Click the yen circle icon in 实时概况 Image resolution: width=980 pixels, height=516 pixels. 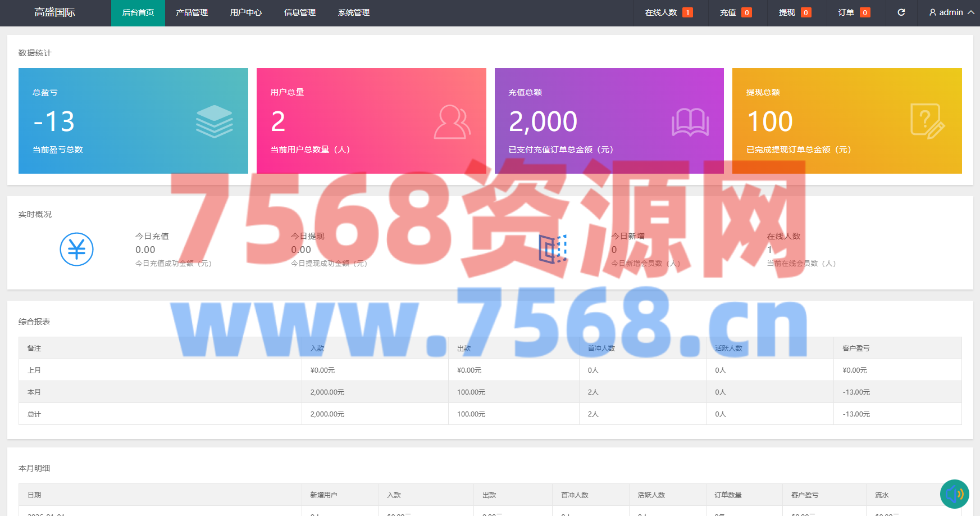(x=76, y=249)
